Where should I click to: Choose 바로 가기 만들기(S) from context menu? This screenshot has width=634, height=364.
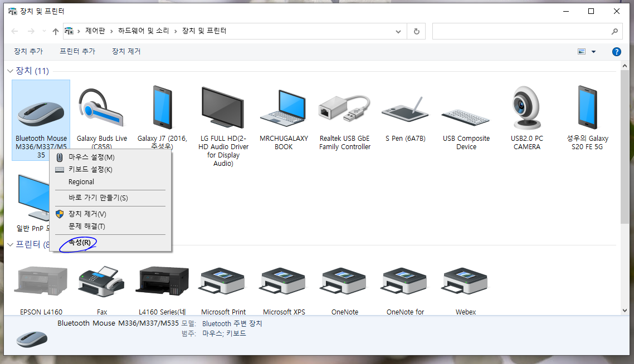(x=110, y=198)
